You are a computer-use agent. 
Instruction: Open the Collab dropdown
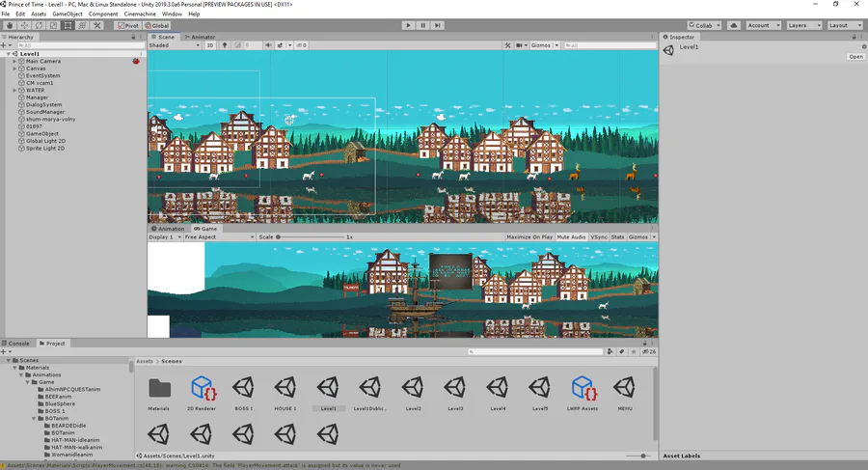[x=704, y=25]
